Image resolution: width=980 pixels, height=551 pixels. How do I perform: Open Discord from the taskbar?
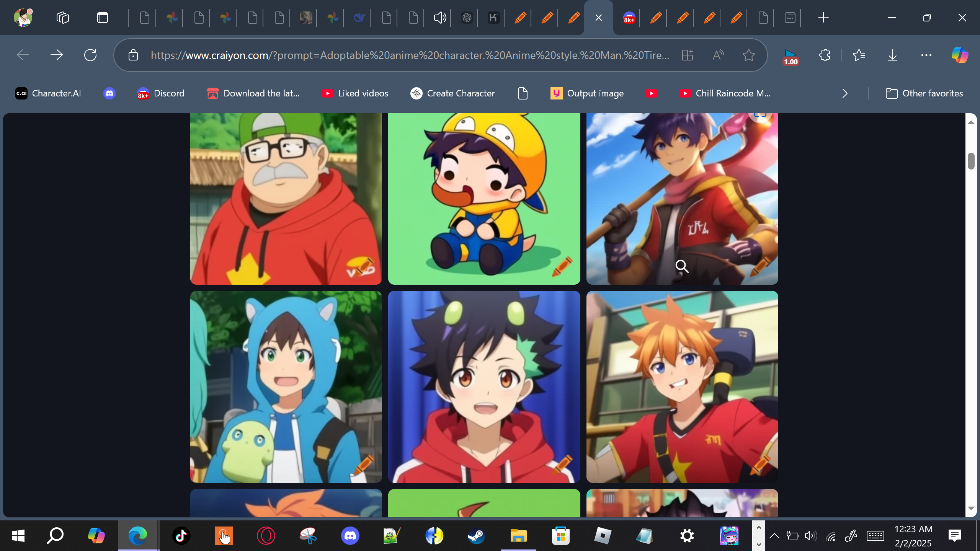tap(350, 536)
